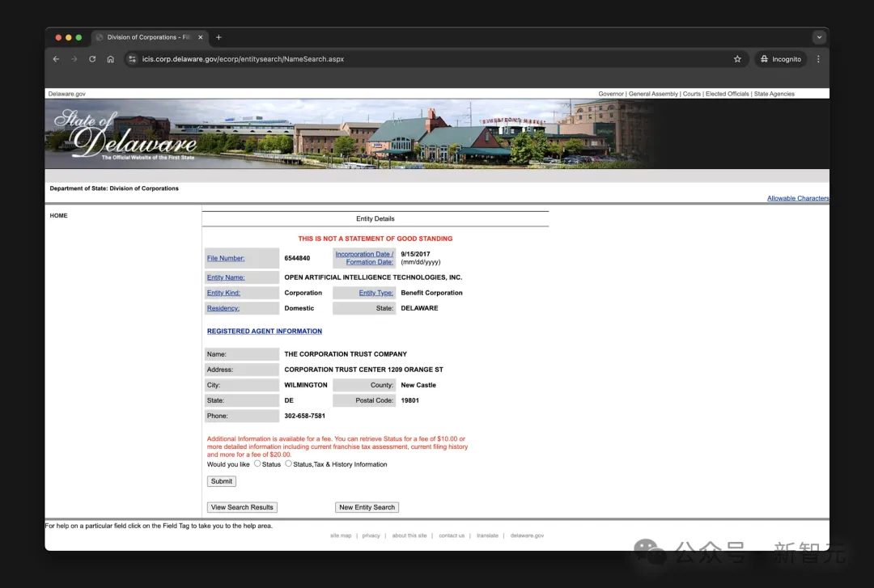
Task: Go to browser home icon
Action: 111,59
